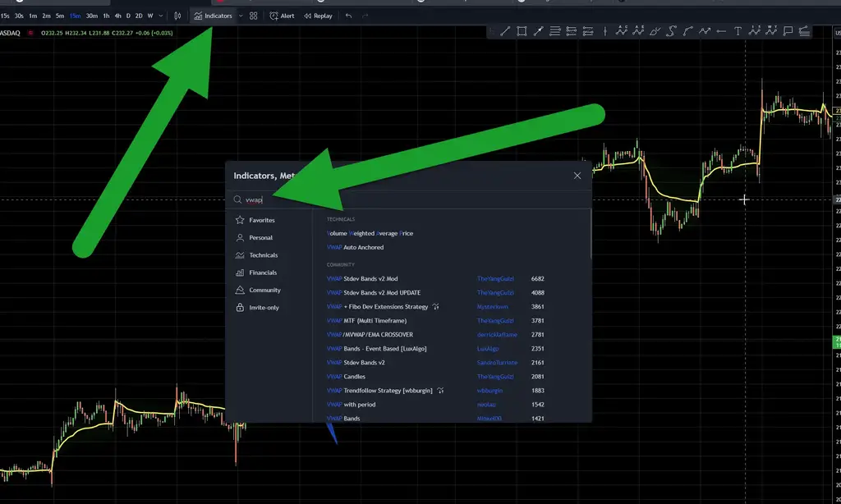
Task: Open the indicator templates grid icon
Action: (x=254, y=16)
